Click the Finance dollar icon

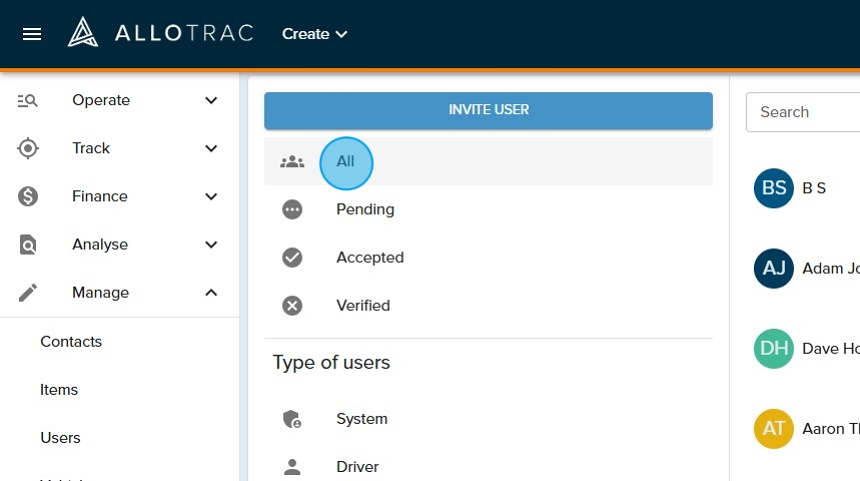(x=28, y=197)
